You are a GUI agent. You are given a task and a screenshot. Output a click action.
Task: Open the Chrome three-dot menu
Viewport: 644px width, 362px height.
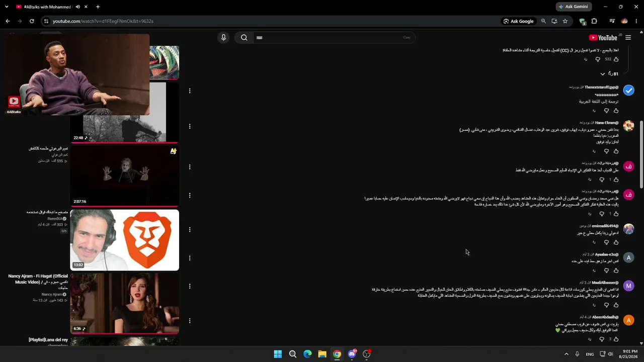point(636,21)
